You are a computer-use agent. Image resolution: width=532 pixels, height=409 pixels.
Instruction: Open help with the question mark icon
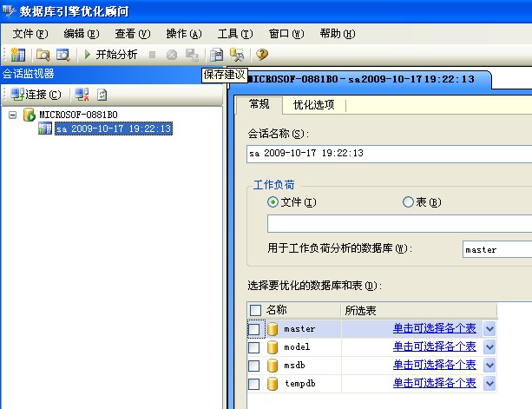coord(262,55)
